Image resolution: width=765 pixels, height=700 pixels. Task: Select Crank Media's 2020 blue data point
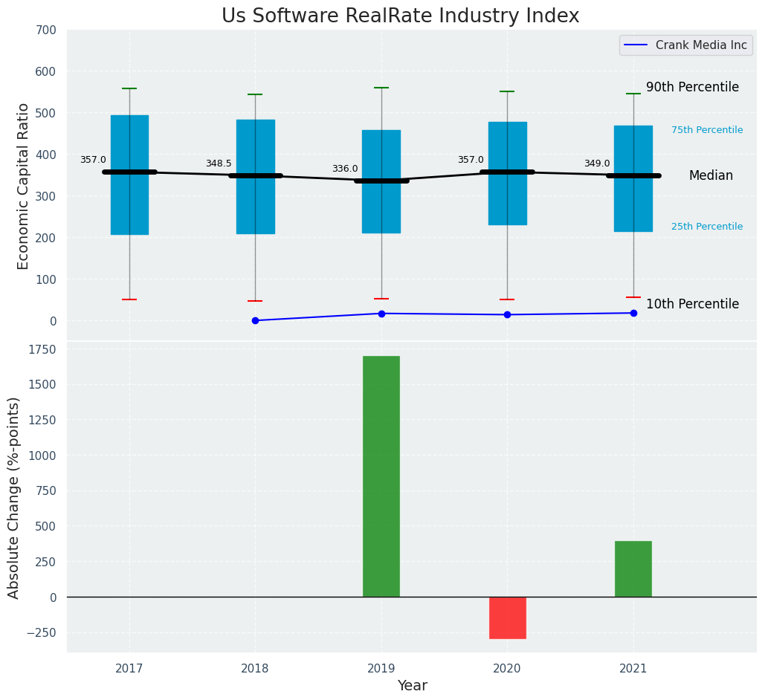click(507, 314)
